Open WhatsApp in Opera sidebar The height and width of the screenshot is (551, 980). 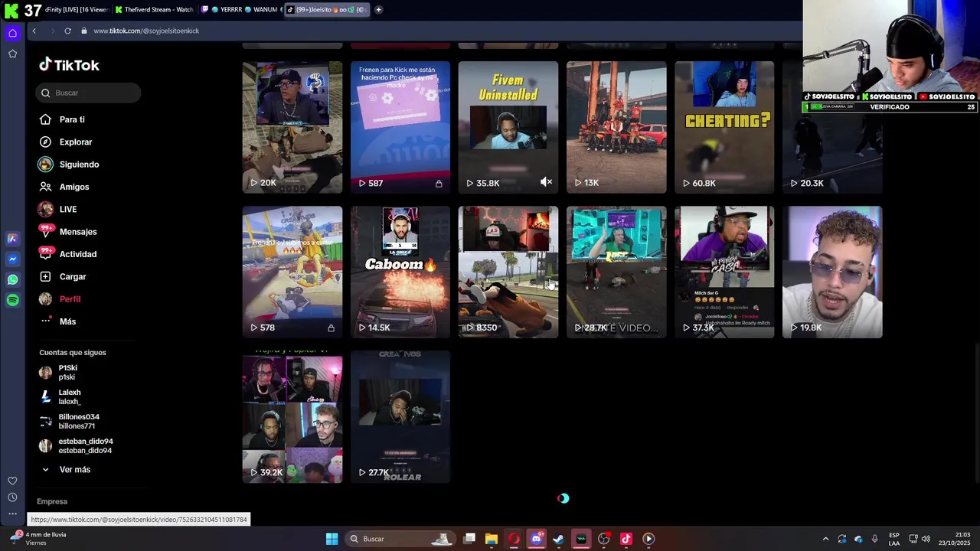click(12, 280)
